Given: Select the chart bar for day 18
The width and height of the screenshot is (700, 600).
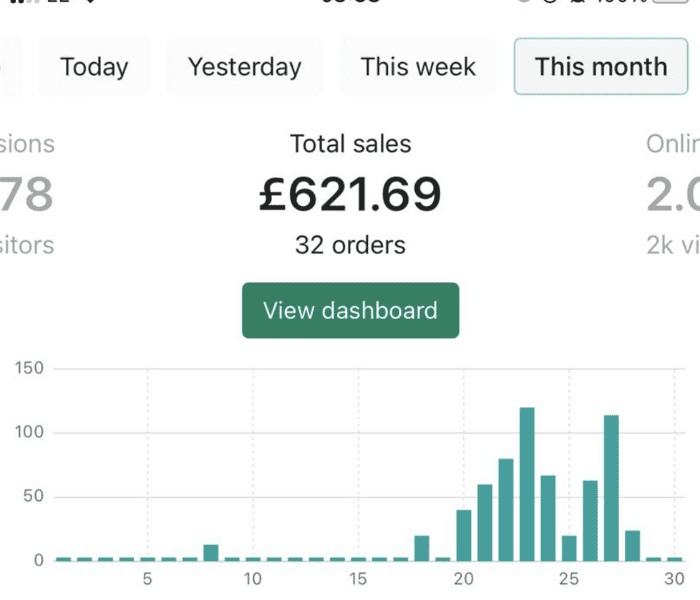Looking at the screenshot, I should coord(421,548).
